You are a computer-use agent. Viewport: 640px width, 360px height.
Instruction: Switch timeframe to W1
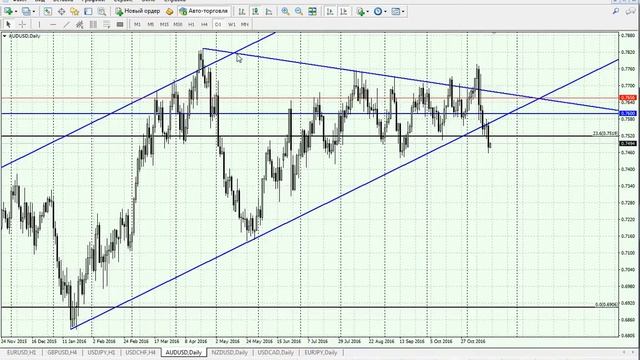coord(231,24)
